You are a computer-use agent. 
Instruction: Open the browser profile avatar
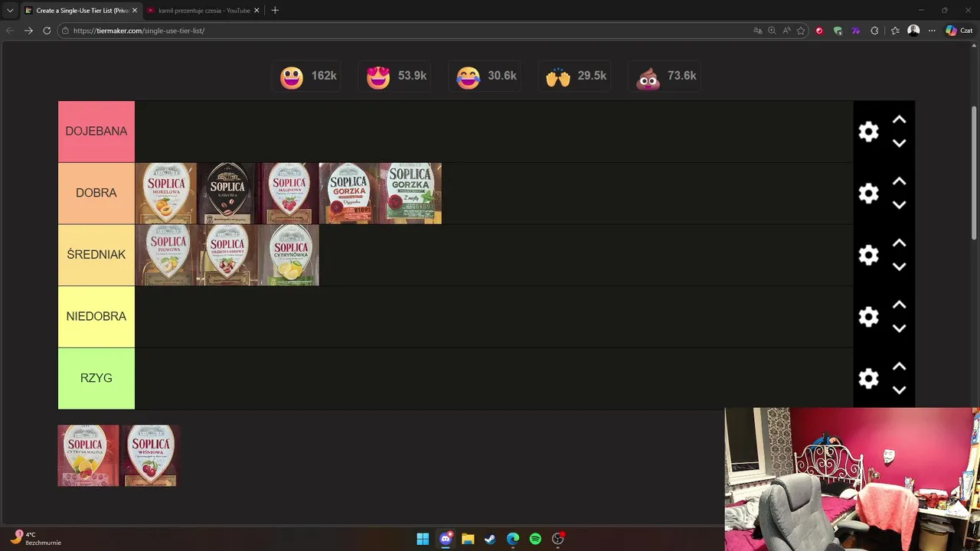[913, 31]
